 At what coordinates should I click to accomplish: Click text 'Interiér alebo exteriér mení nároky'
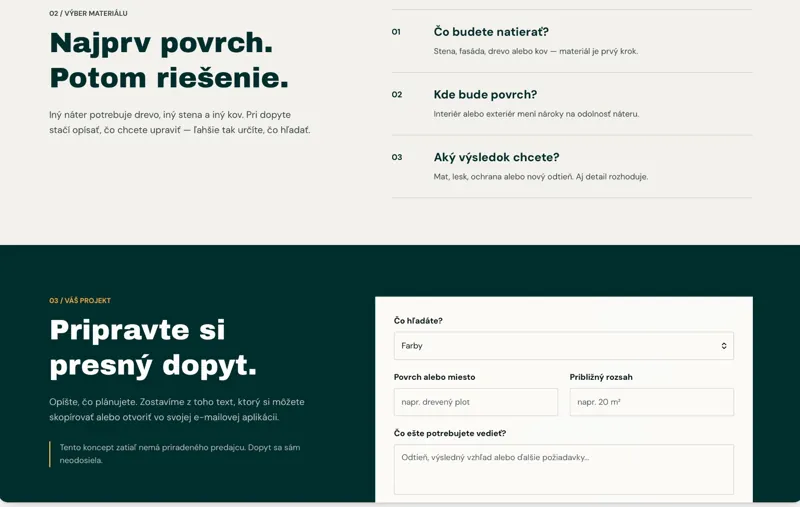click(x=498, y=114)
